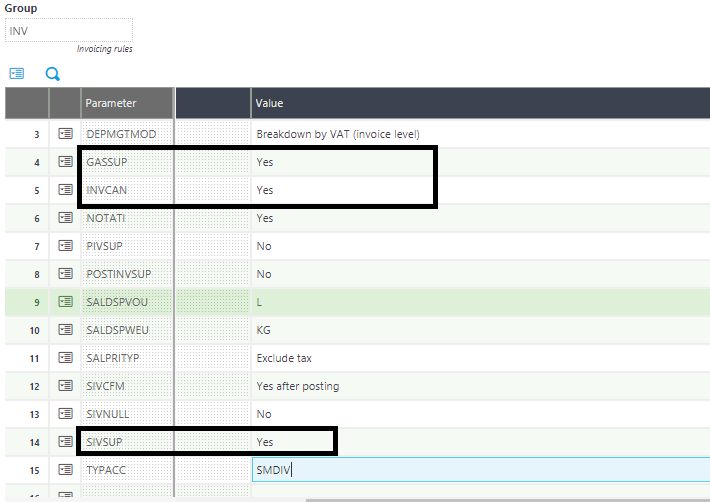710x502 pixels.
Task: Open row actions icon for PIVSUP
Action: 66,246
